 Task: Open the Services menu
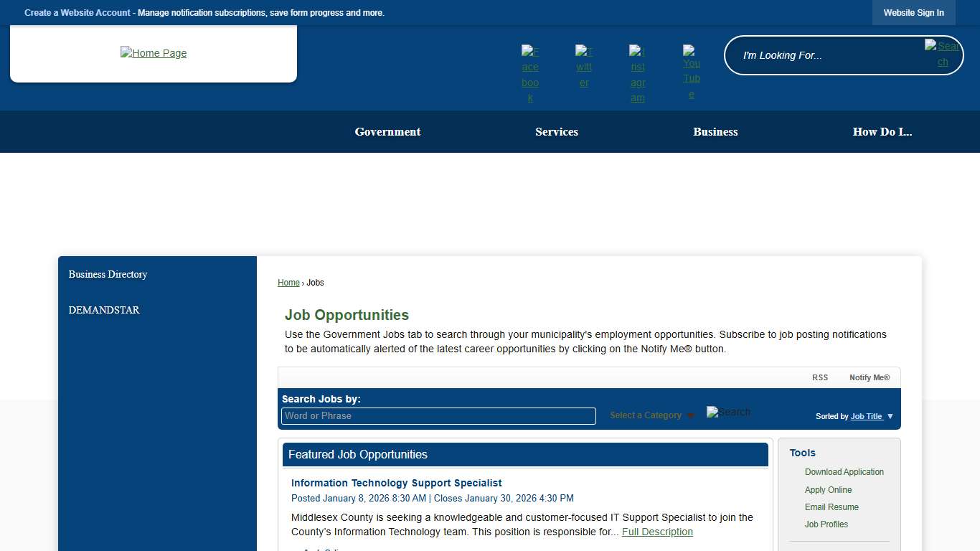click(x=557, y=131)
